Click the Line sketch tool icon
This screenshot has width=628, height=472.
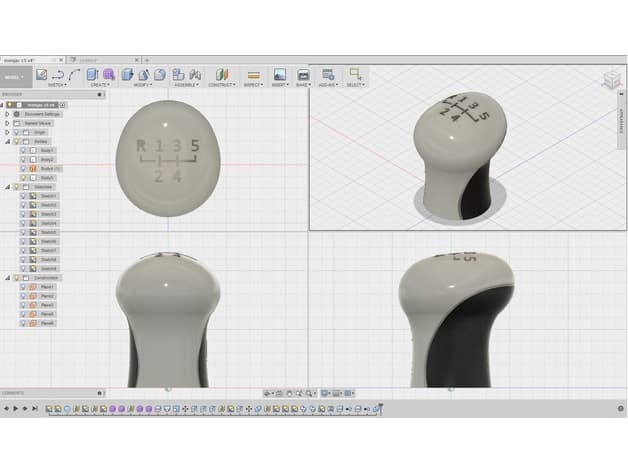[x=58, y=75]
